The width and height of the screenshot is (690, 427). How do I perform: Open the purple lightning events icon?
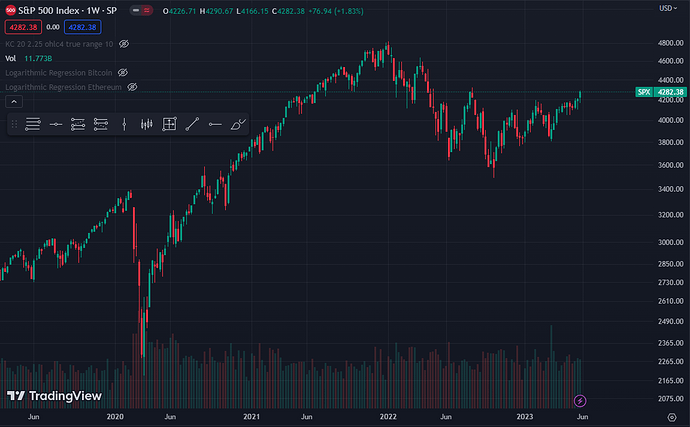pos(580,401)
